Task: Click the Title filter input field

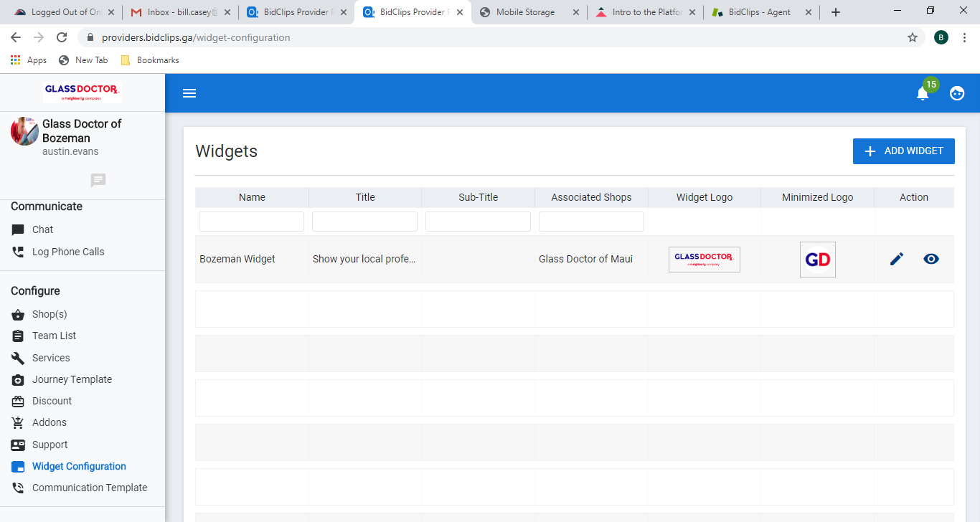Action: coord(364,222)
